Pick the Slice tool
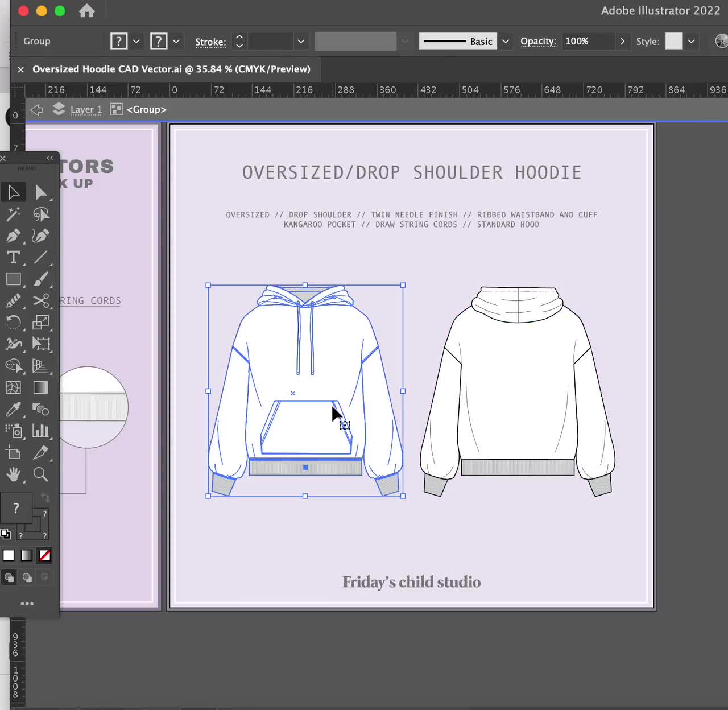This screenshot has height=710, width=728. tap(41, 452)
